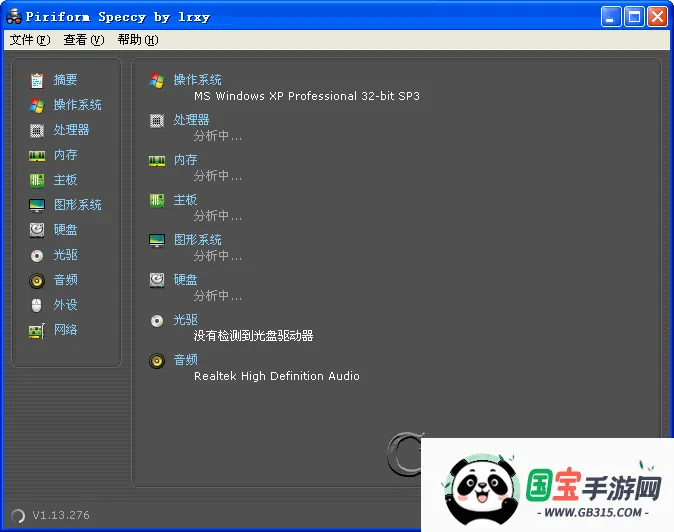Viewport: 674px width, 532px height.
Task: Click 音频 heading link in summary panel
Action: 185,359
